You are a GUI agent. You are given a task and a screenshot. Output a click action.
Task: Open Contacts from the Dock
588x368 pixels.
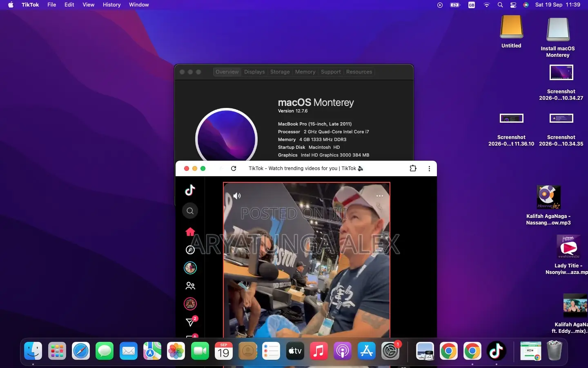pyautogui.click(x=247, y=351)
